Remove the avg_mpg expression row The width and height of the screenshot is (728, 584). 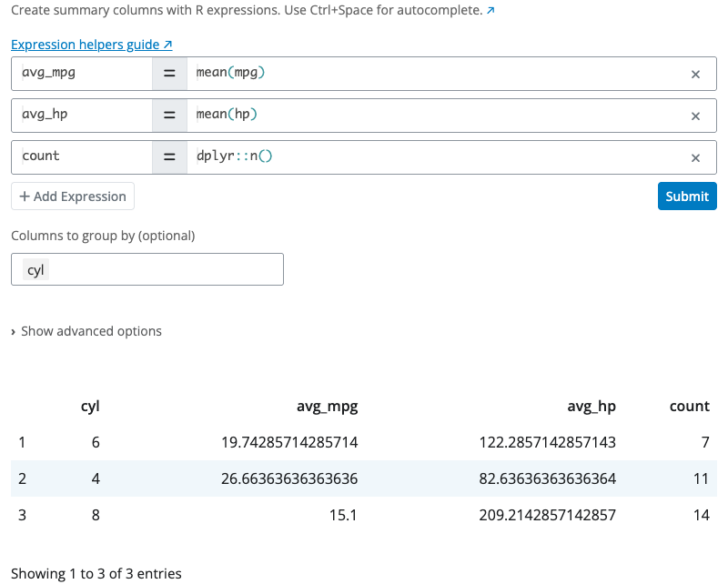pyautogui.click(x=695, y=74)
